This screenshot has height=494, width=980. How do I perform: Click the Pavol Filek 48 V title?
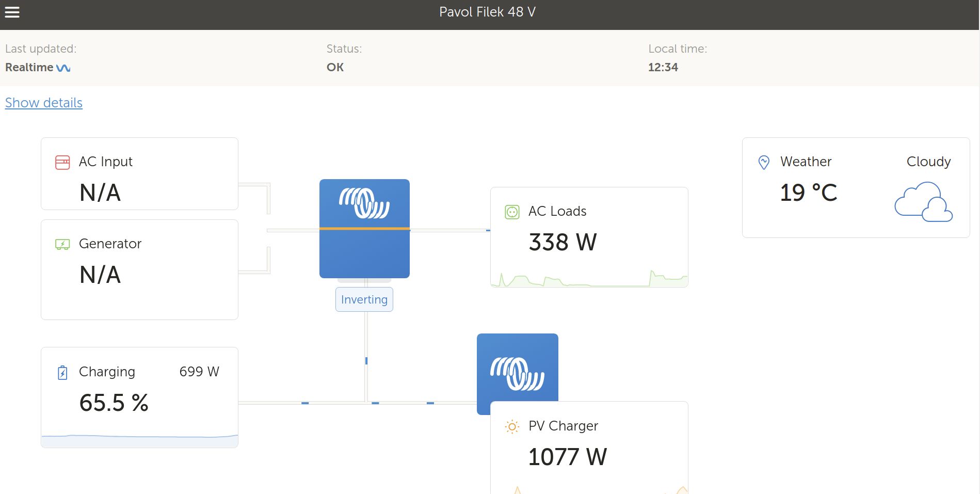click(x=487, y=12)
